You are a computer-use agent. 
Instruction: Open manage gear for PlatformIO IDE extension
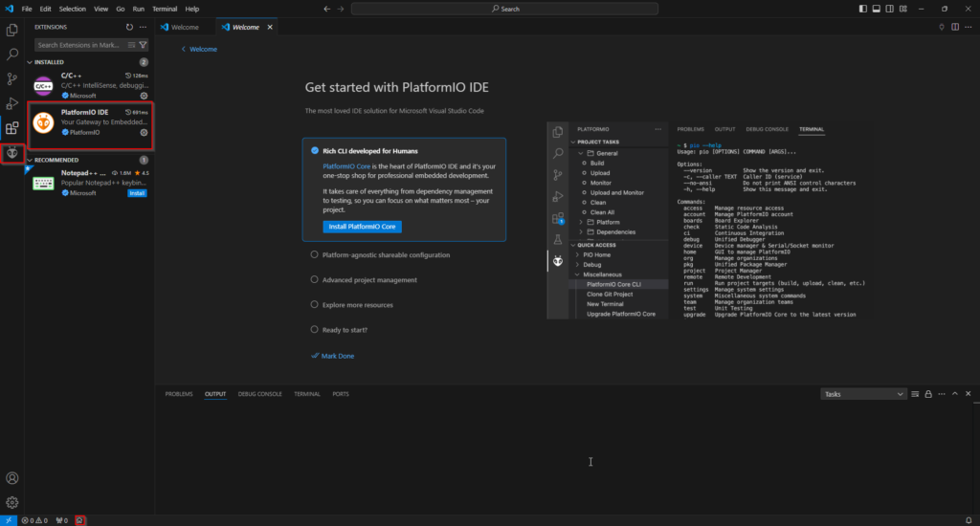144,132
